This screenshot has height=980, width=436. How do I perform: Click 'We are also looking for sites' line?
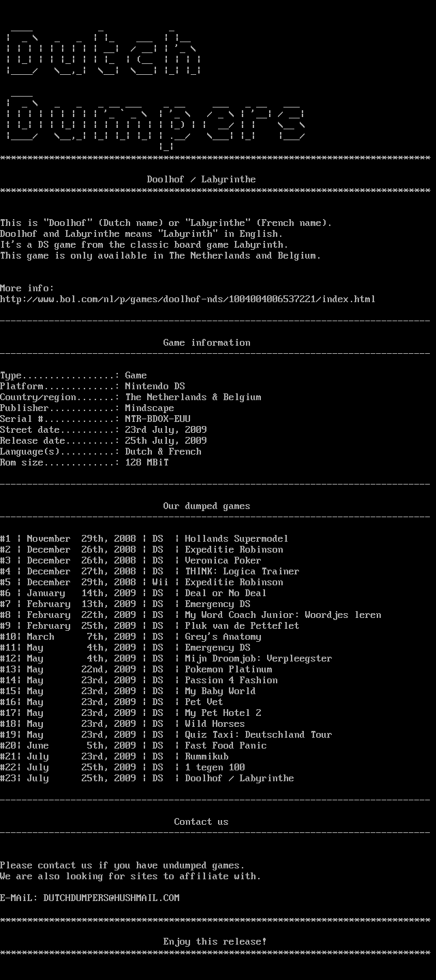point(131,877)
